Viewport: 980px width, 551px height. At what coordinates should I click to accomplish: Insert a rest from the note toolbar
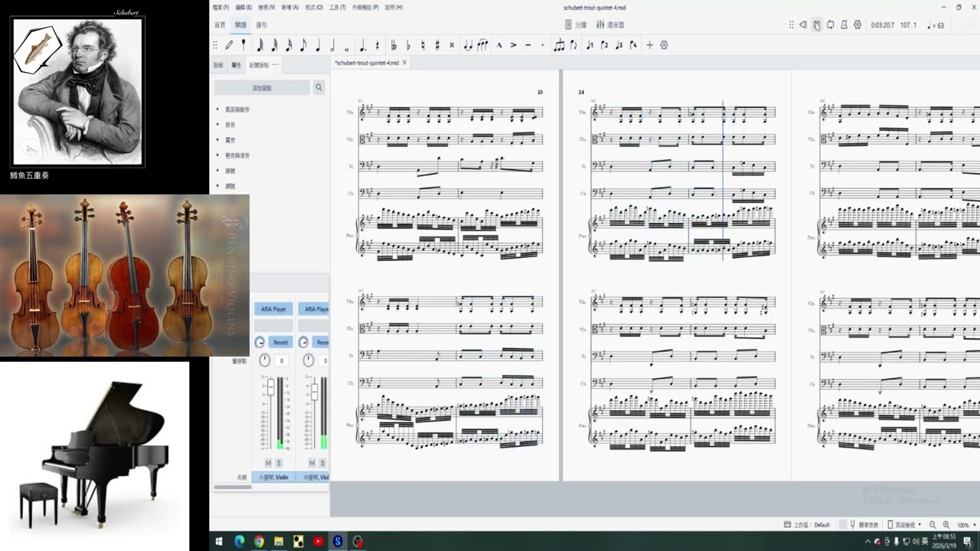[x=377, y=45]
